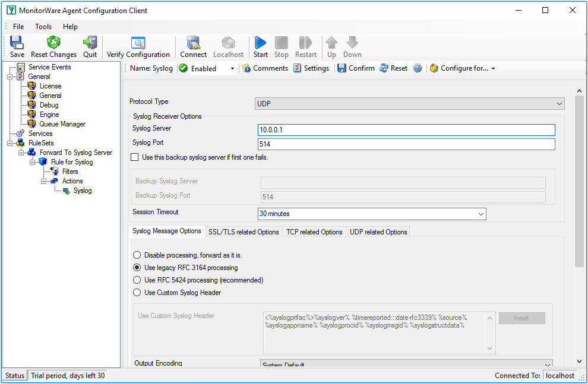The width and height of the screenshot is (588, 384).
Task: Click the "Trial period, days left 30" status text
Action: (x=68, y=375)
